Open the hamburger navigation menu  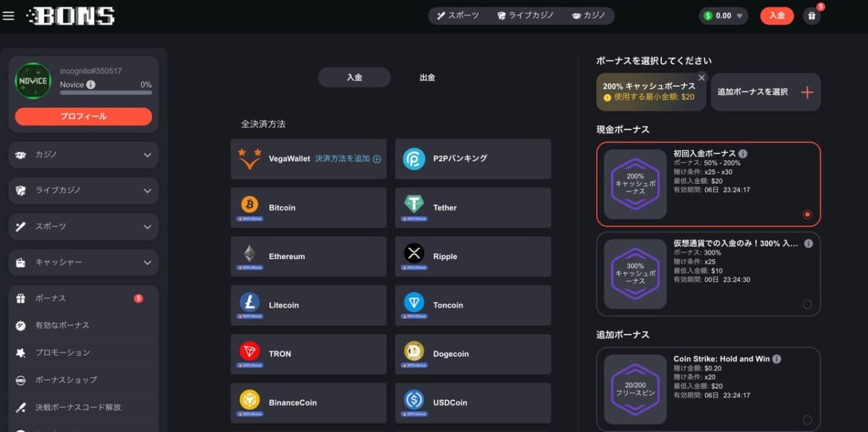click(x=9, y=15)
